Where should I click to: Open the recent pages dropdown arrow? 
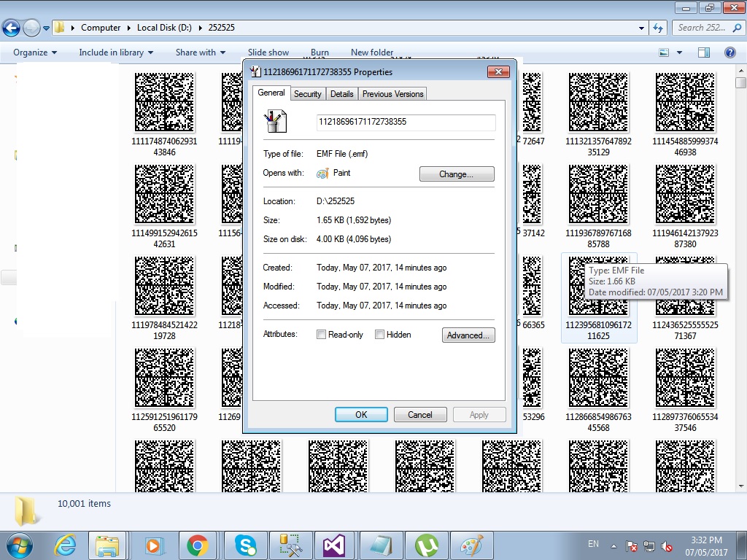tap(46, 28)
